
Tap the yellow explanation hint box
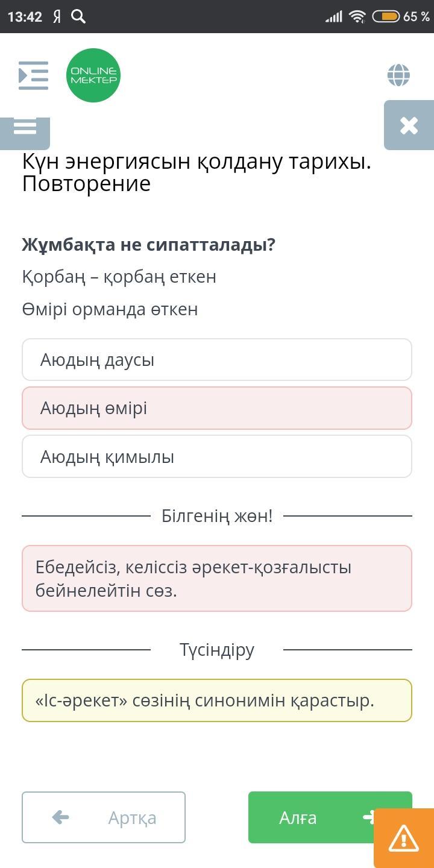tap(217, 700)
